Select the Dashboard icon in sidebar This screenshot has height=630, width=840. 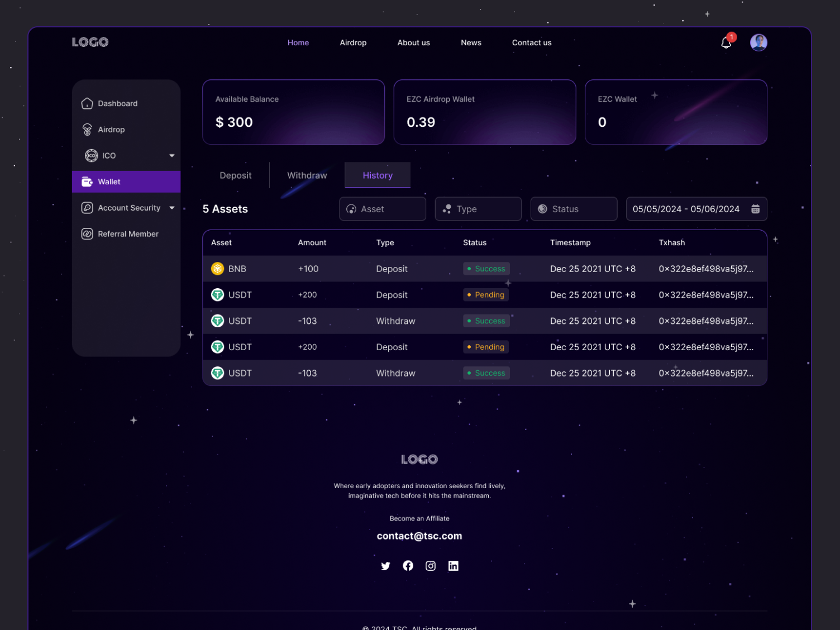click(87, 103)
